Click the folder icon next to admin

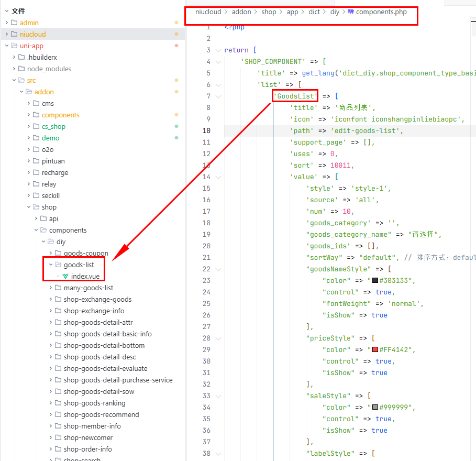point(14,23)
